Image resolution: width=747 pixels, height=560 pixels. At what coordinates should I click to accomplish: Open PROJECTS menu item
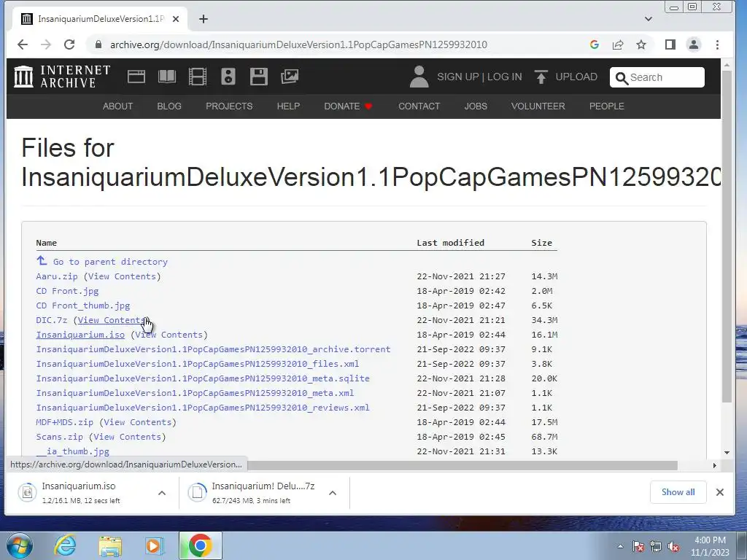coord(229,106)
